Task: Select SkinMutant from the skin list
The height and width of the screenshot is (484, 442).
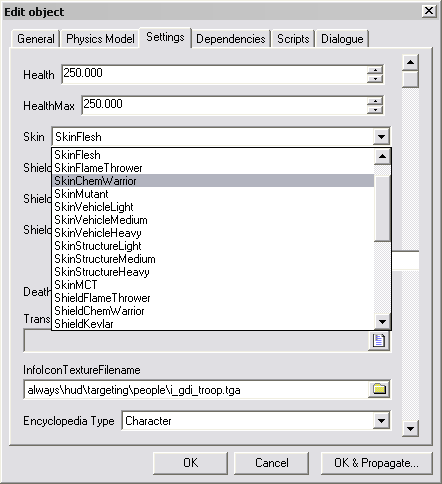Action: click(x=81, y=194)
